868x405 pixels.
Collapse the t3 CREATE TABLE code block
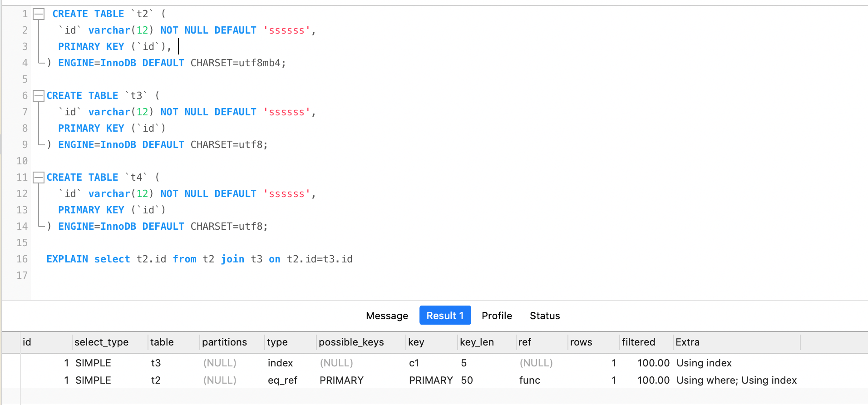coord(39,96)
